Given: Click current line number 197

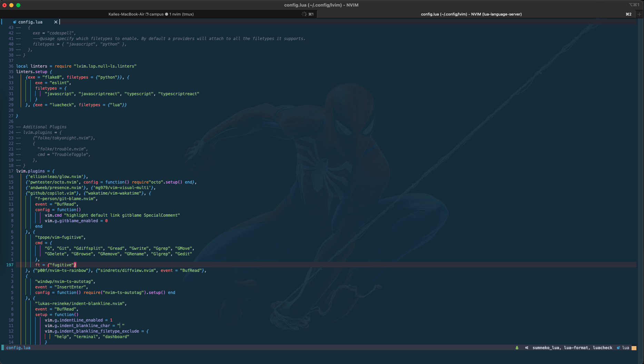Looking at the screenshot, I should click(10, 265).
